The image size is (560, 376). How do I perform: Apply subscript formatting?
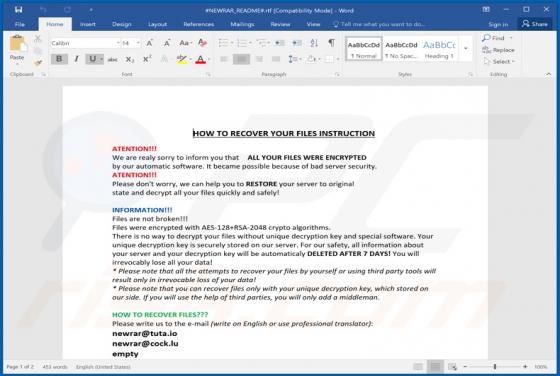[130, 59]
